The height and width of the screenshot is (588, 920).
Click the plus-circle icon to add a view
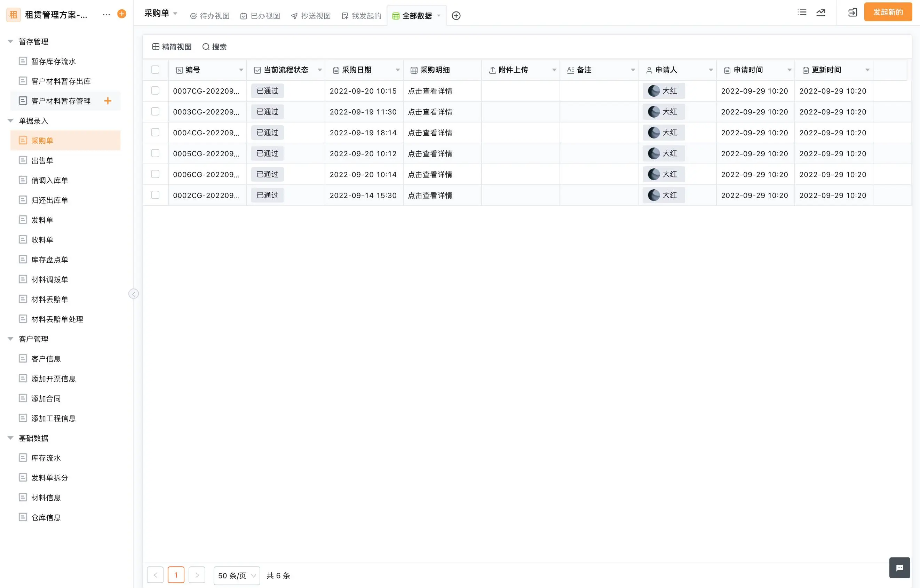point(456,16)
